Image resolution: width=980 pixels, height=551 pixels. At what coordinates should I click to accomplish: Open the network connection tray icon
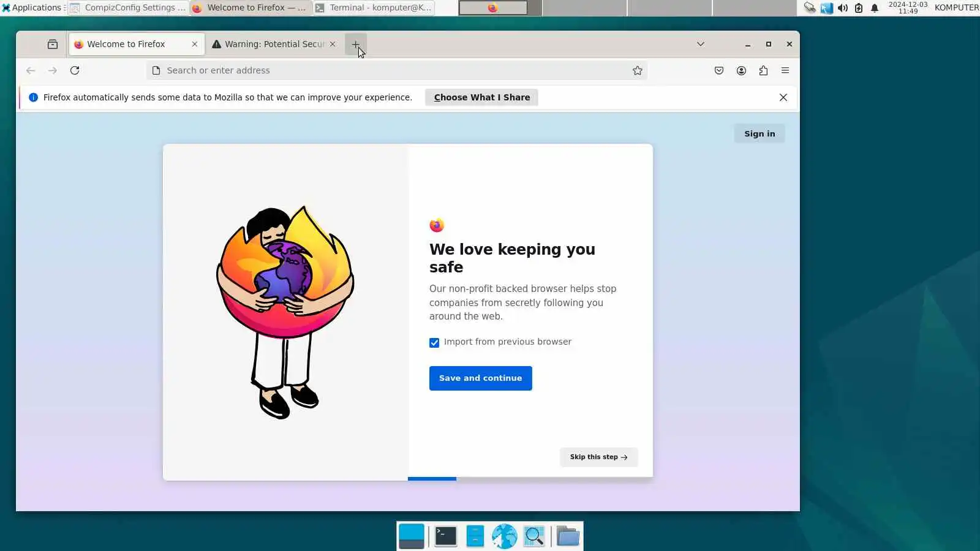pyautogui.click(x=810, y=8)
